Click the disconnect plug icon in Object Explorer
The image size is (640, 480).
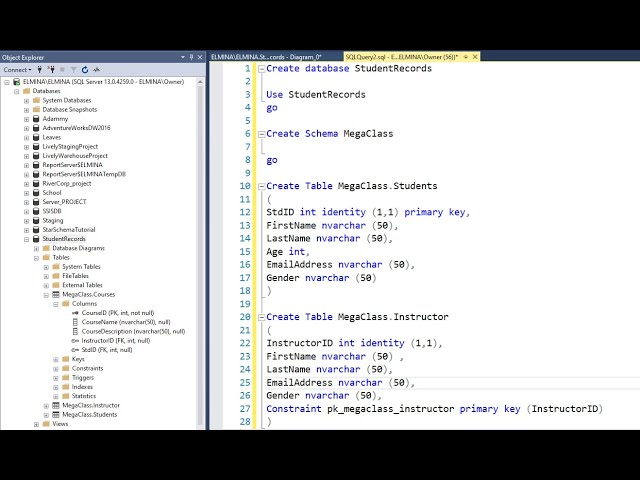pos(51,70)
